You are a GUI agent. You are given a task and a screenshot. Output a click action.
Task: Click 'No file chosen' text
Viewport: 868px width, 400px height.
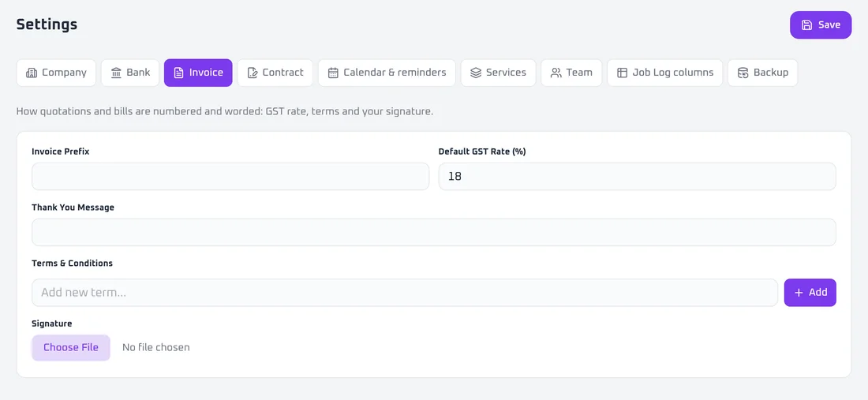point(156,347)
